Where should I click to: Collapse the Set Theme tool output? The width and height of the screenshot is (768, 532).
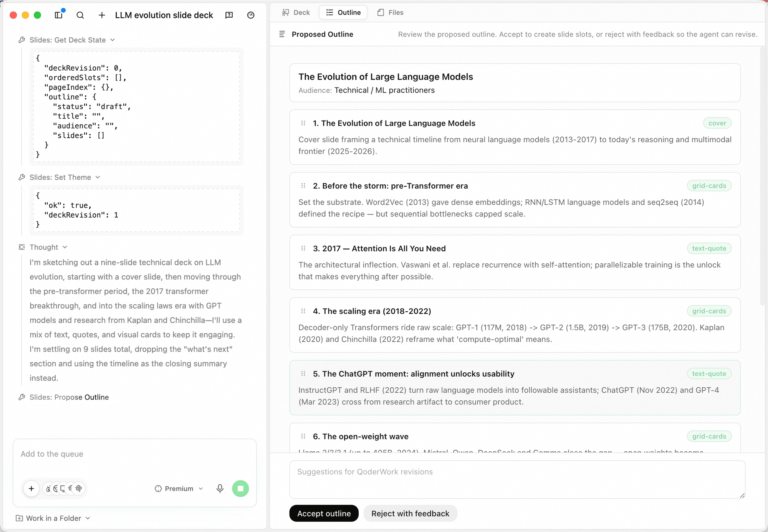(x=98, y=177)
